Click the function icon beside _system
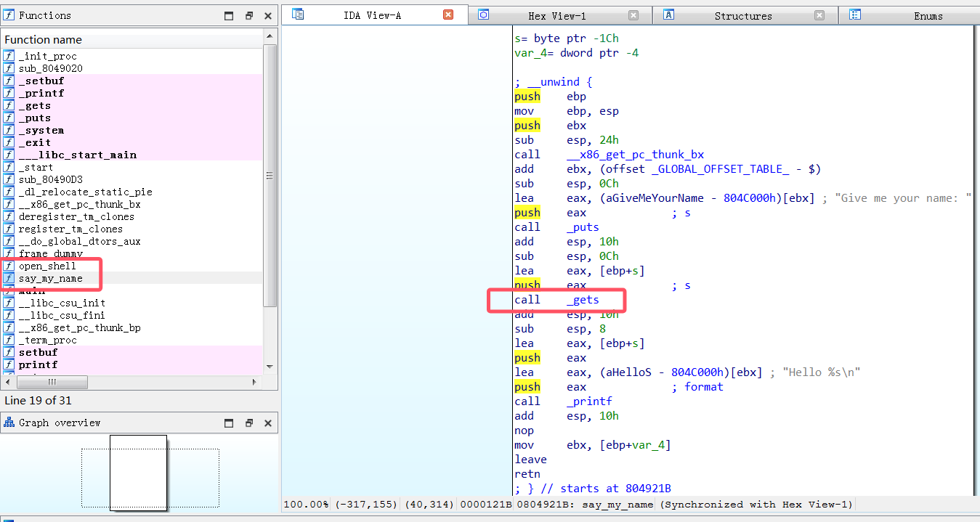Image resolution: width=980 pixels, height=522 pixels. 9,130
